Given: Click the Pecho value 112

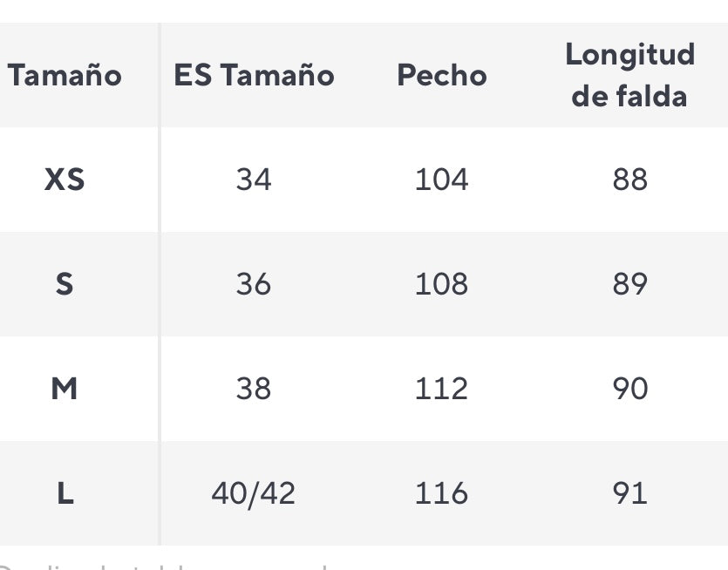Looking at the screenshot, I should 441,388.
